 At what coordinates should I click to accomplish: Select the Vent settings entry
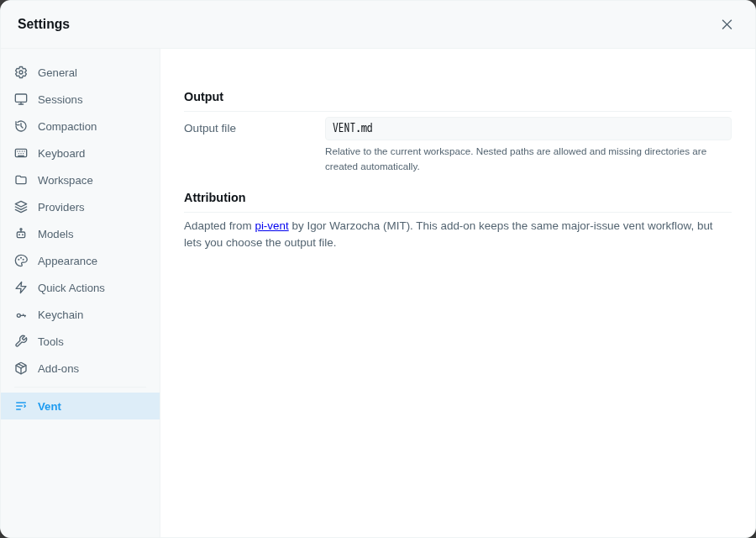[80, 406]
